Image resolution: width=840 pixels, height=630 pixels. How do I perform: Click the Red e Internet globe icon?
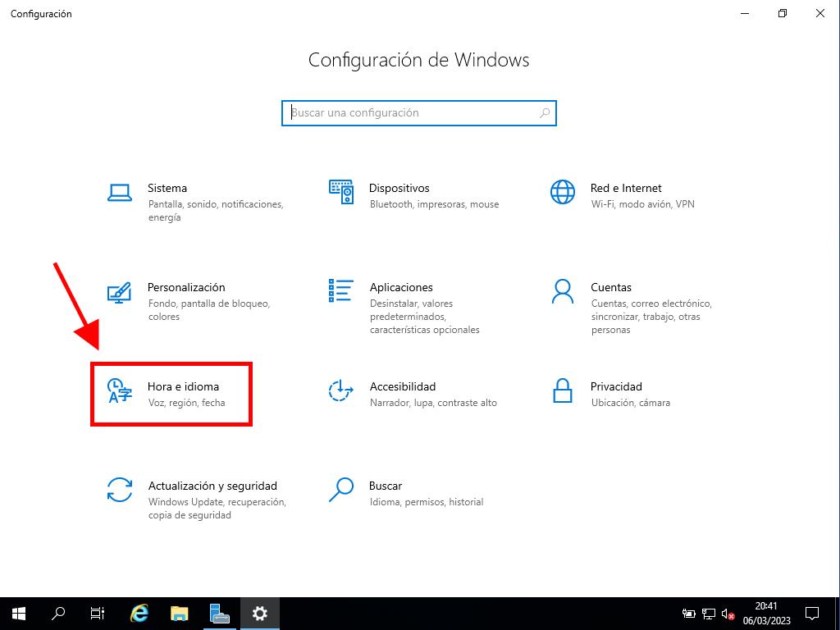tap(563, 192)
